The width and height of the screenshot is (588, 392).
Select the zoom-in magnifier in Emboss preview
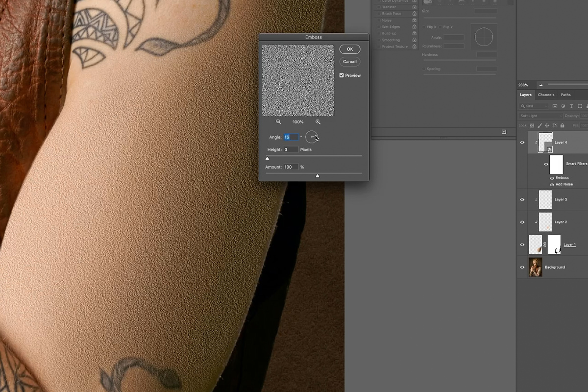(318, 122)
